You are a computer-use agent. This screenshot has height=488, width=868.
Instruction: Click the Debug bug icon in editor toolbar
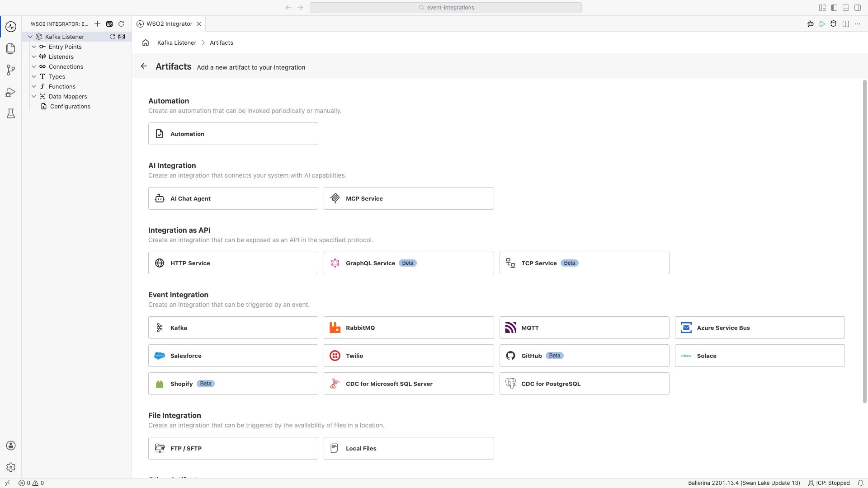click(834, 24)
